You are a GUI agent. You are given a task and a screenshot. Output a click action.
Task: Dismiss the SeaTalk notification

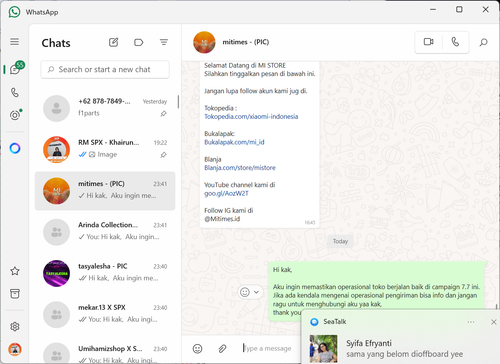click(x=494, y=322)
